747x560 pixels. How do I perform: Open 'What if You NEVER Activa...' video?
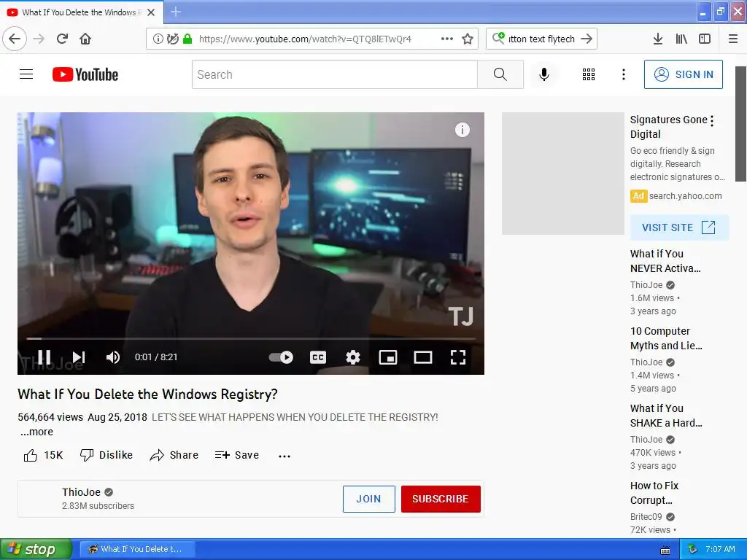[665, 261]
